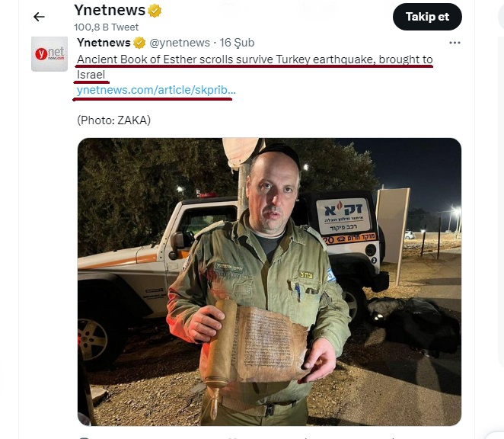The width and height of the screenshot is (504, 439).
Task: Open the ynet profile avatar
Action: (49, 54)
